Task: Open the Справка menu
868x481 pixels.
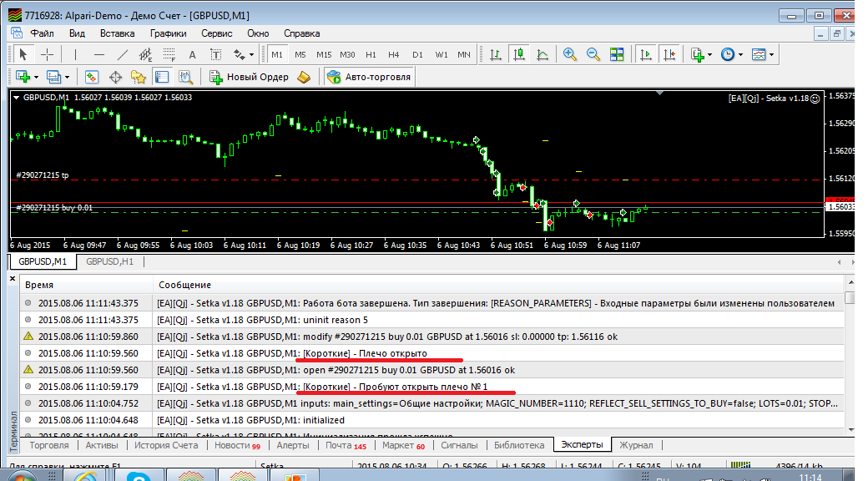Action: coord(301,33)
